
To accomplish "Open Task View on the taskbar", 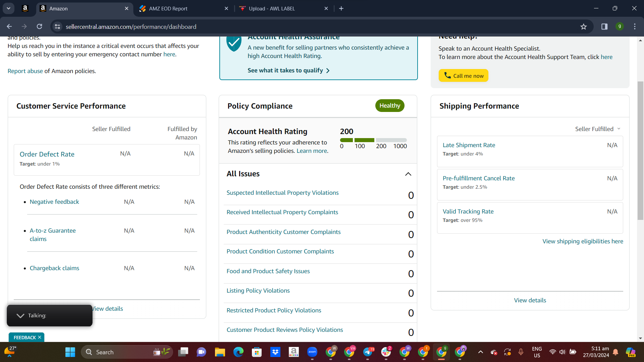I will 183,352.
